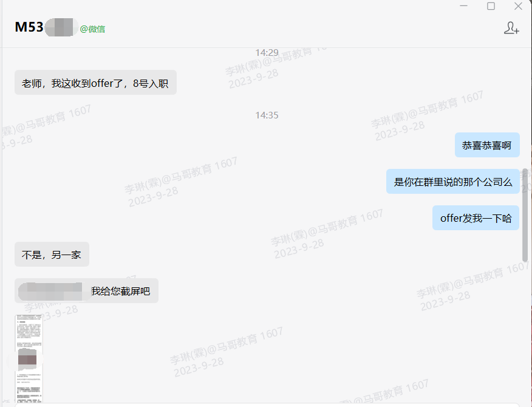Screen dimensions: 532x407
Task: Click the 14:35 timestamp
Action: (267, 115)
